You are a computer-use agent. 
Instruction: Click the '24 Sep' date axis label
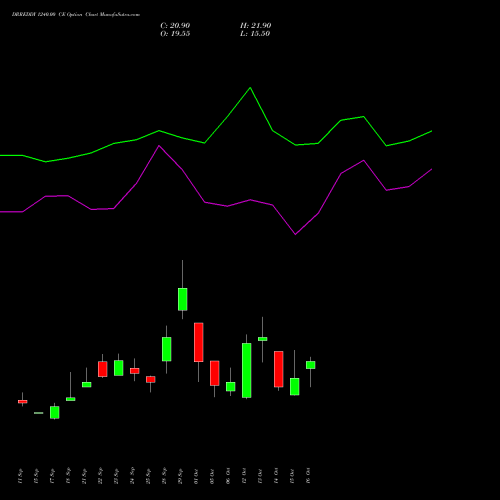[132, 476]
